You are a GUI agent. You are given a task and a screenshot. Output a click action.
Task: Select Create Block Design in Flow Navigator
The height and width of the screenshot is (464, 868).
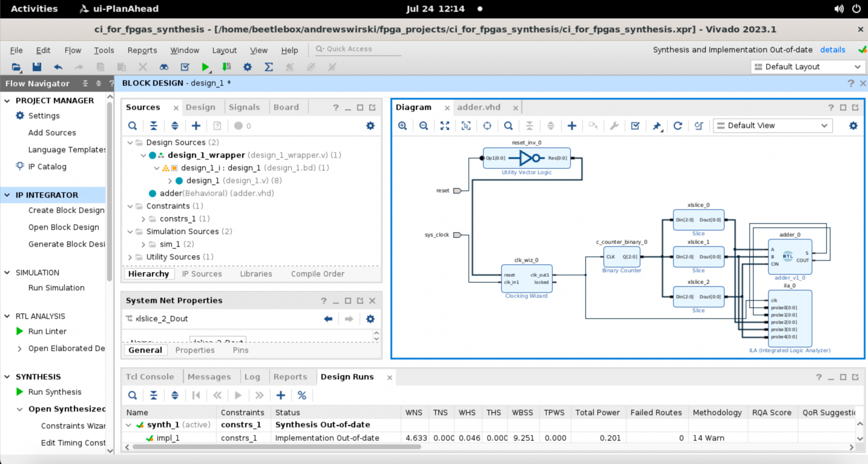click(66, 210)
